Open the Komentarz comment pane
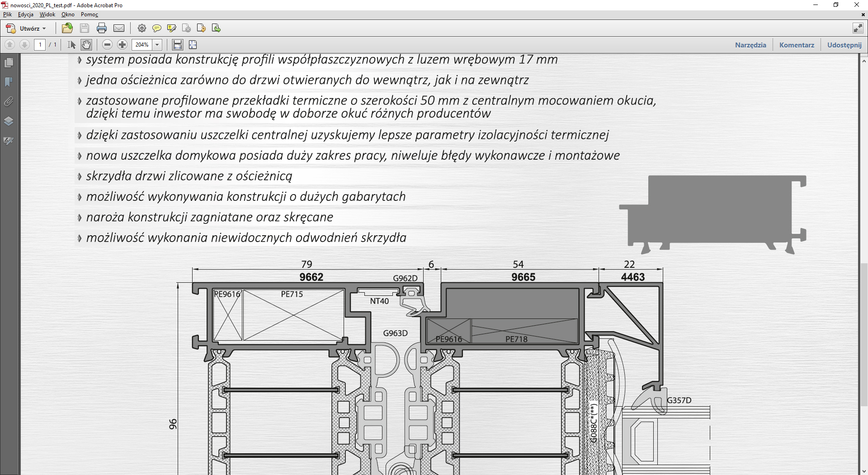Image resolution: width=868 pixels, height=475 pixels. point(797,45)
